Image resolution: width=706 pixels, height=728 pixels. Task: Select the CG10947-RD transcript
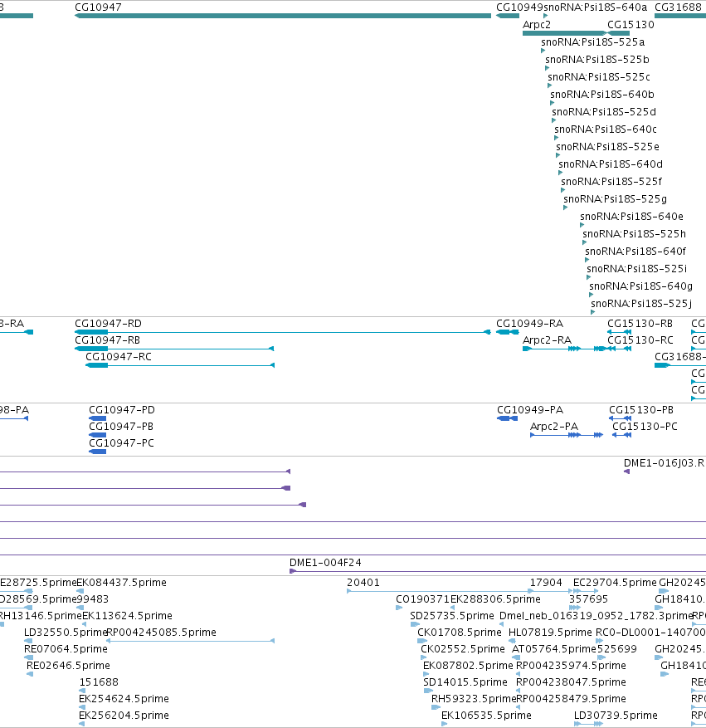point(283,332)
